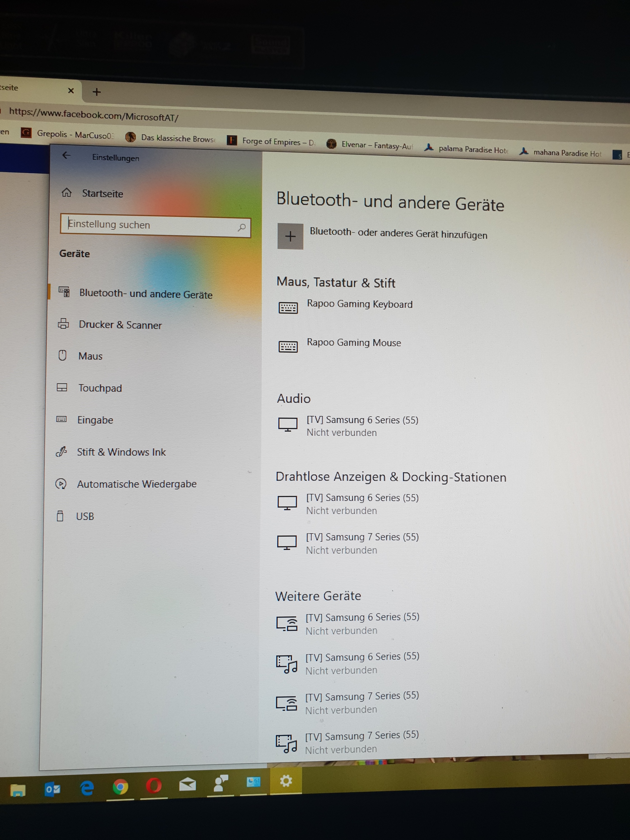Open new browser tab with plus button
Screen dimensions: 630x840
pyautogui.click(x=97, y=92)
